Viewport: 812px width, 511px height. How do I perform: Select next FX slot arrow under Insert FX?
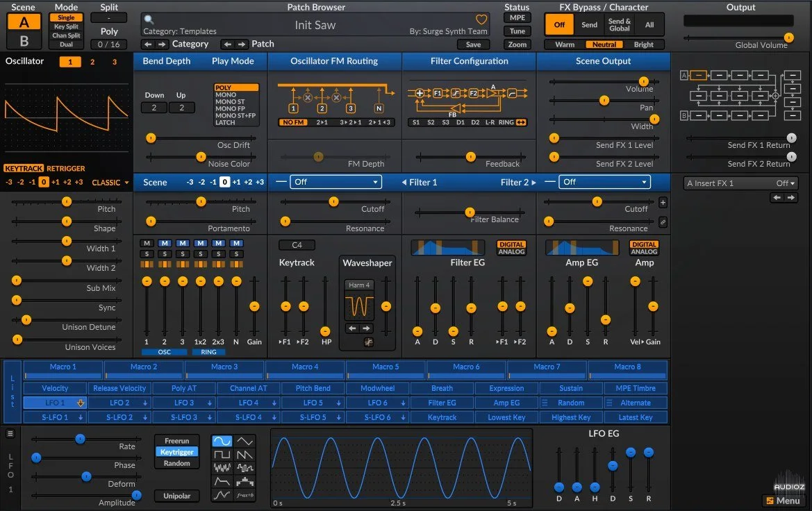[x=790, y=197]
